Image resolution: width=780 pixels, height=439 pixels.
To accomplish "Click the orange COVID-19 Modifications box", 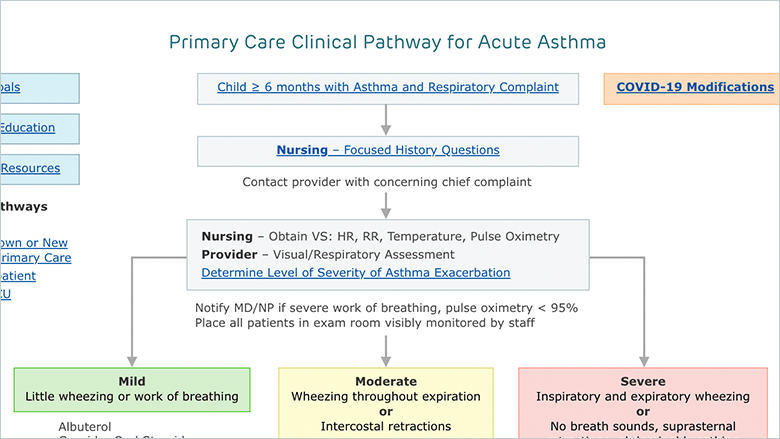I will pyautogui.click(x=691, y=89).
